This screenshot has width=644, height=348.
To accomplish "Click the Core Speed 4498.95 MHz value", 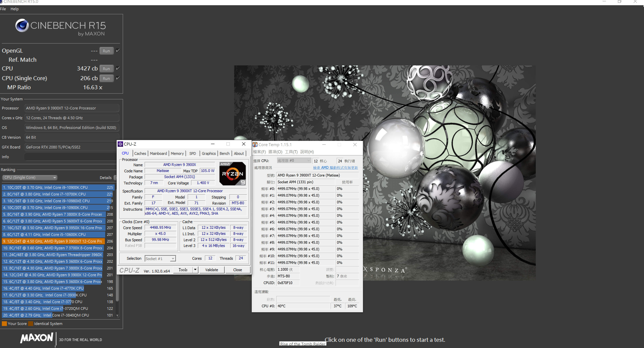I will click(x=161, y=227).
